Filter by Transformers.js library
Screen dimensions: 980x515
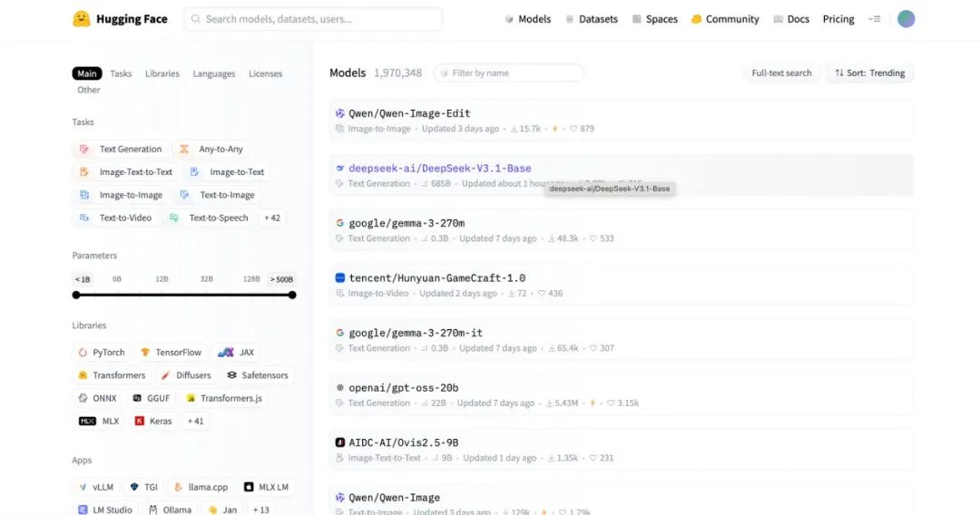[x=224, y=398]
